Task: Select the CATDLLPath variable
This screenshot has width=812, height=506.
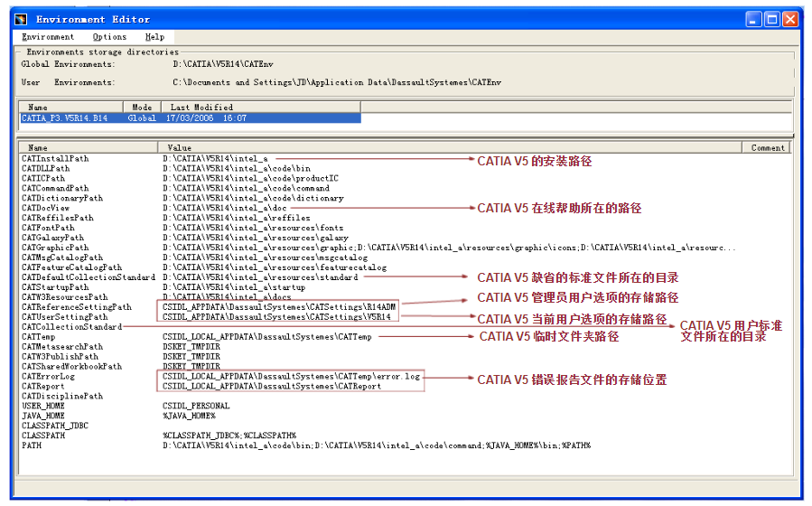Action: [x=45, y=168]
